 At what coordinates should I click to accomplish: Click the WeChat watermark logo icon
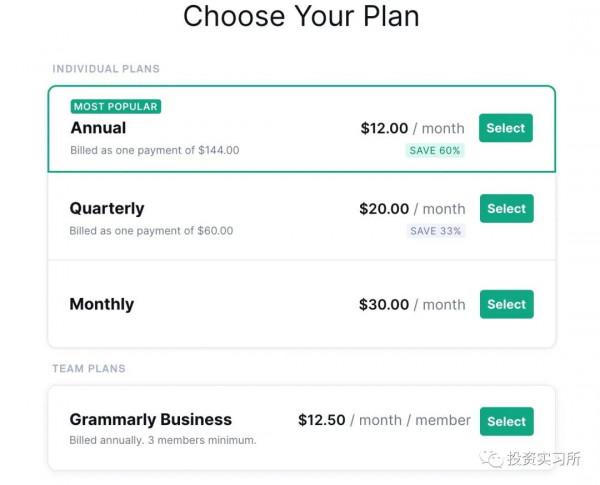(491, 459)
